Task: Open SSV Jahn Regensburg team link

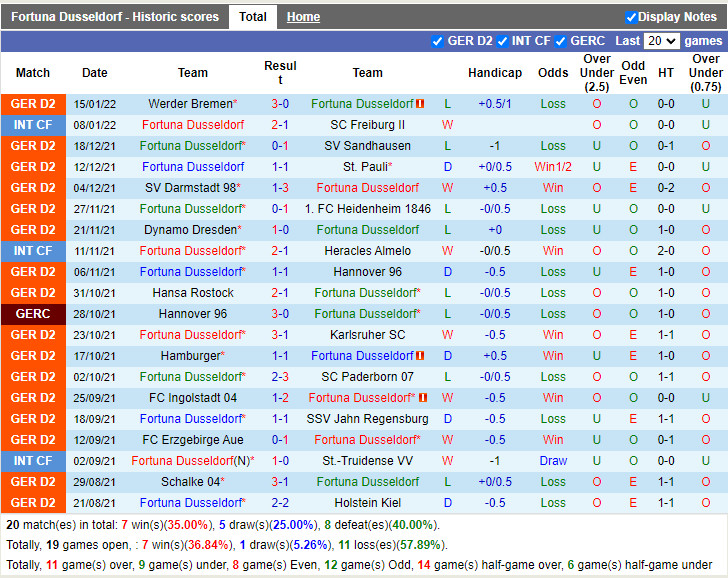Action: click(x=367, y=419)
